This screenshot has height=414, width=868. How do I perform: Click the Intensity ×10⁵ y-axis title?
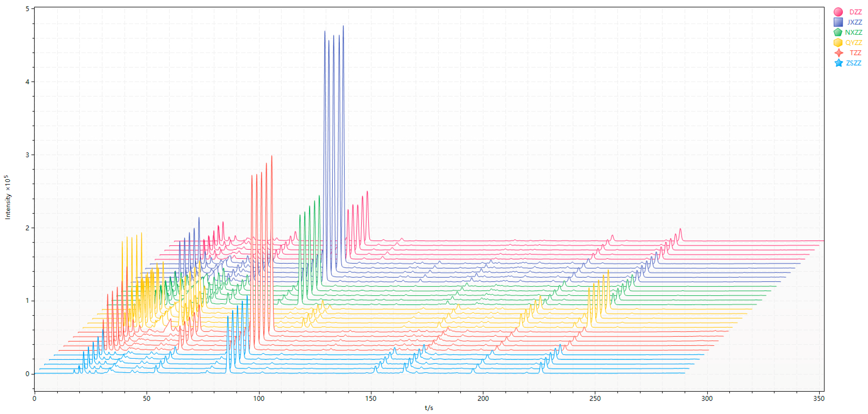point(7,197)
